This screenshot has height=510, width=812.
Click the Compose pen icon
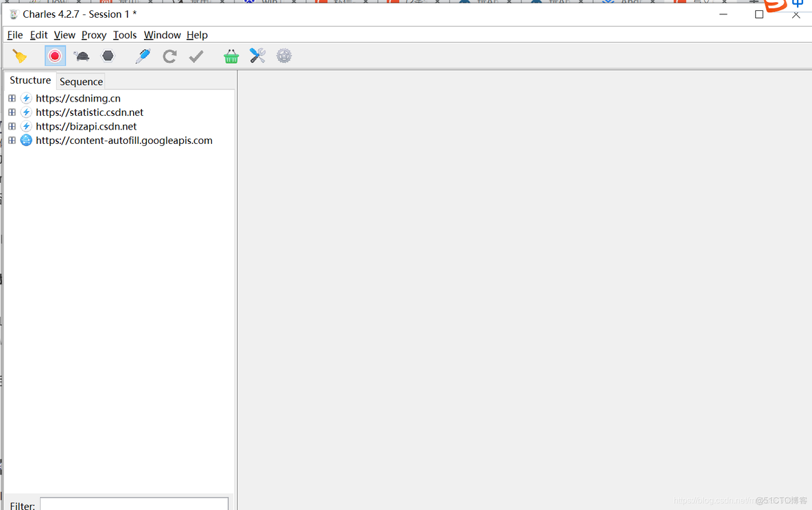tap(143, 56)
